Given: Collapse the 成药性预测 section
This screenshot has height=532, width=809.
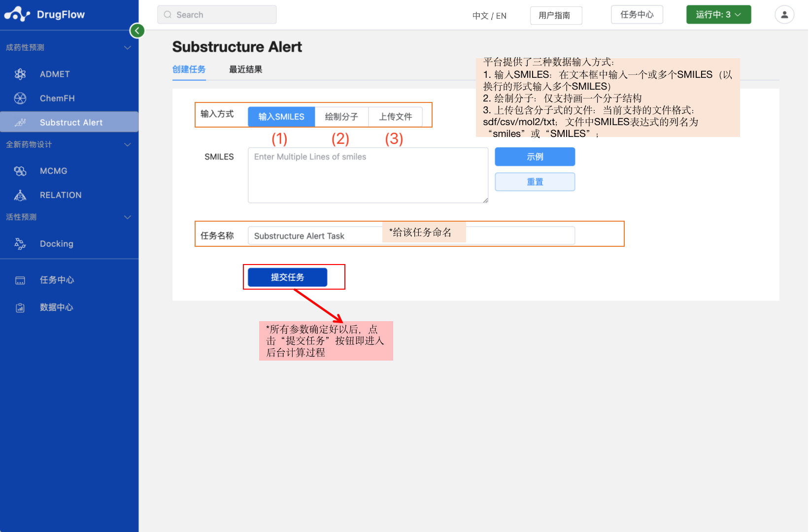Looking at the screenshot, I should coord(127,47).
